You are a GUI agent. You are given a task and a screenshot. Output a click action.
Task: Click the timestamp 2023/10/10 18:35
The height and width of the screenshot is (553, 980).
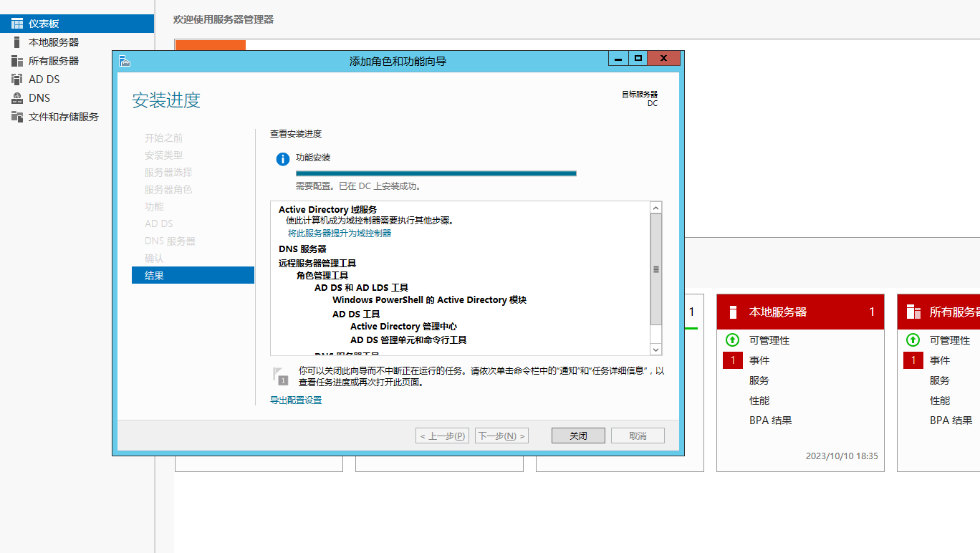842,456
